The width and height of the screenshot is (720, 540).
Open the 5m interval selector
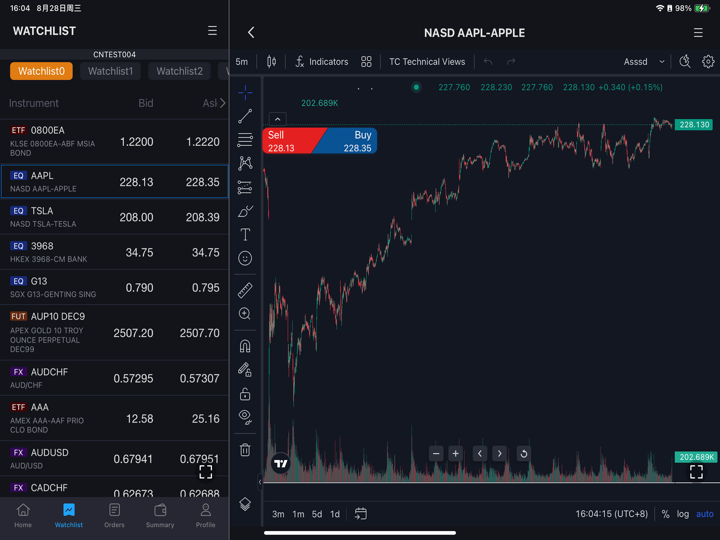(242, 62)
